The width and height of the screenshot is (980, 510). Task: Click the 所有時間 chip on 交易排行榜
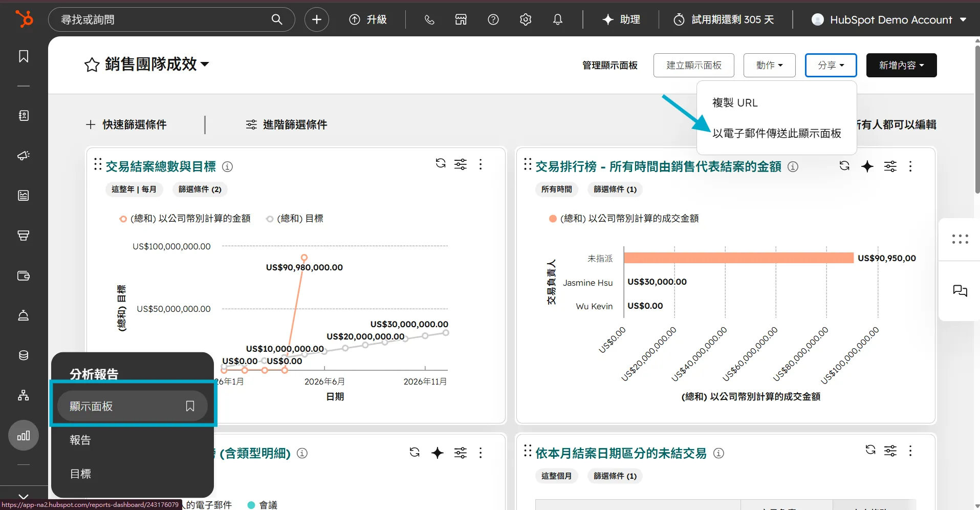click(557, 189)
